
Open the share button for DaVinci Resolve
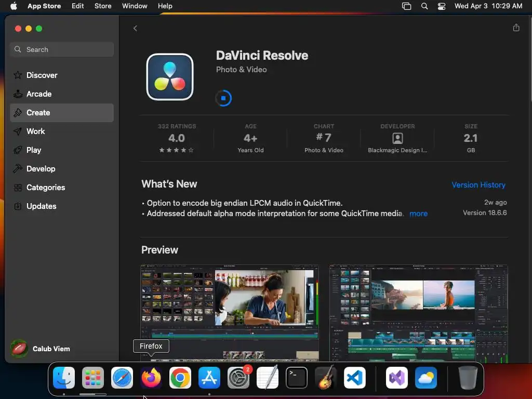click(x=516, y=28)
